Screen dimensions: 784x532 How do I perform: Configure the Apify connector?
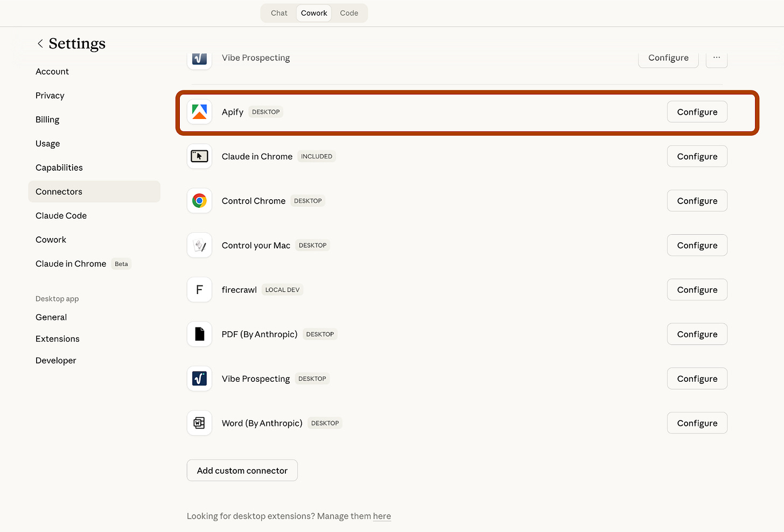[x=697, y=112]
